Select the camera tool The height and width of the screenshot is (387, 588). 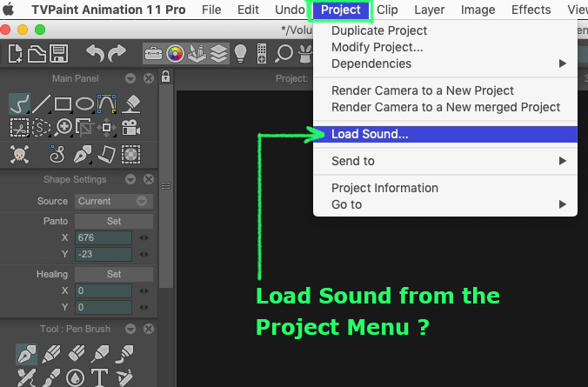coord(130,128)
